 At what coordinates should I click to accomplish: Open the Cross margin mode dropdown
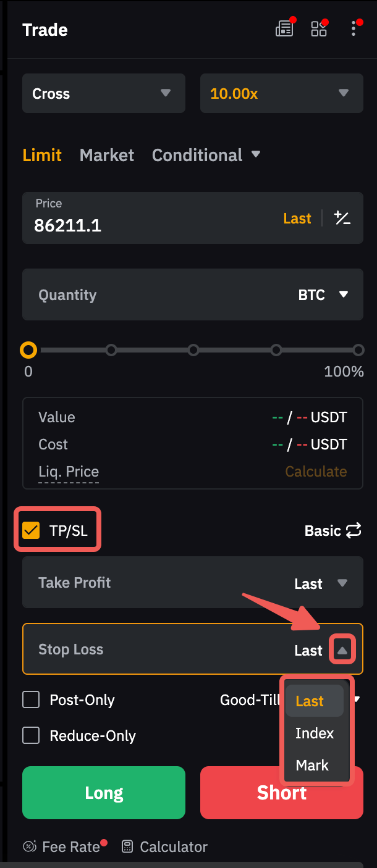click(x=104, y=93)
